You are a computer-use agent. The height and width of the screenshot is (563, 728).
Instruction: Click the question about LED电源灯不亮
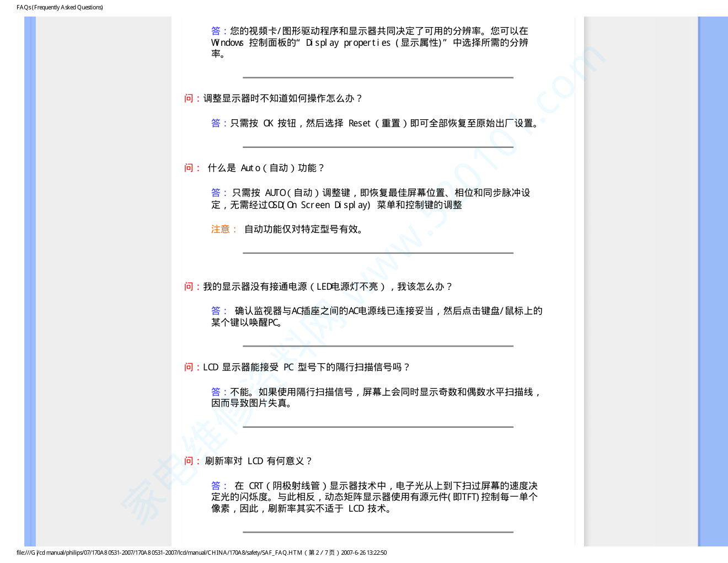tap(319, 286)
